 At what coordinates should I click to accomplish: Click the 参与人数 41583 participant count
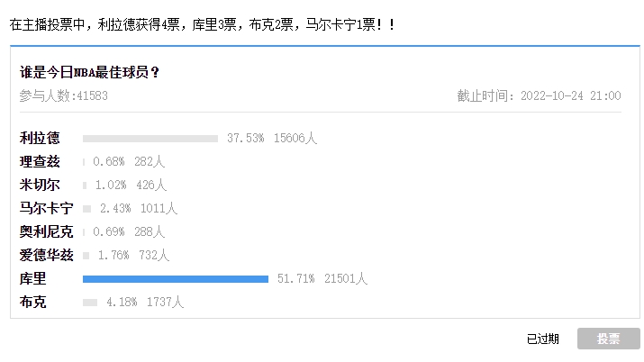(64, 95)
